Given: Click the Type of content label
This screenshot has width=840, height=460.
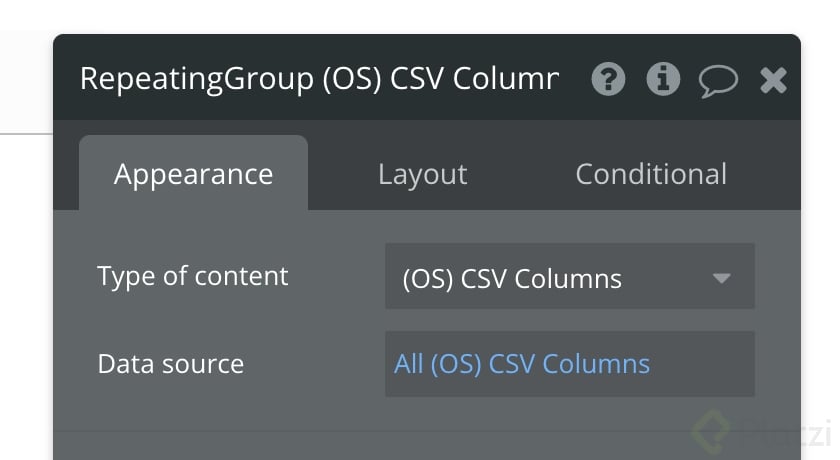Looking at the screenshot, I should tap(193, 276).
